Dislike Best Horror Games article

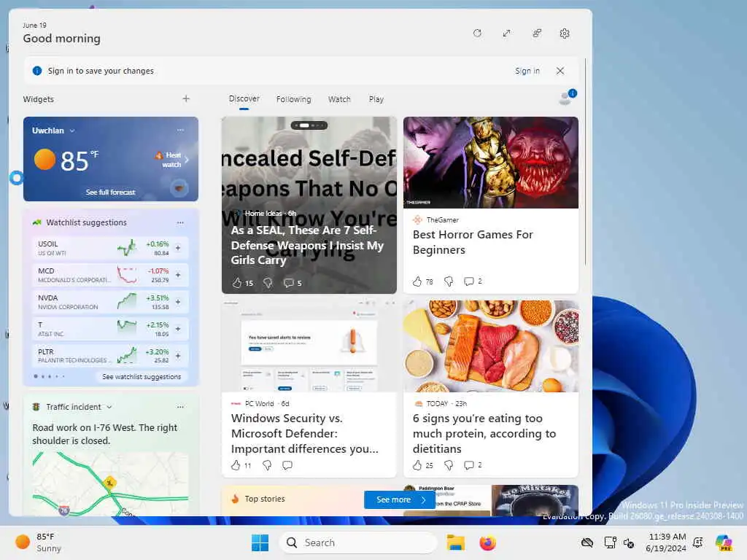click(x=449, y=281)
